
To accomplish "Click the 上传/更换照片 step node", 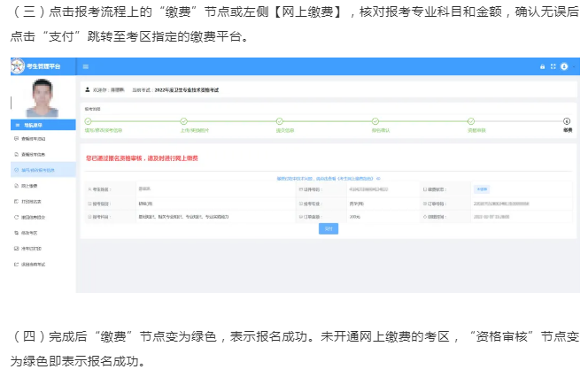I will click(x=184, y=121).
